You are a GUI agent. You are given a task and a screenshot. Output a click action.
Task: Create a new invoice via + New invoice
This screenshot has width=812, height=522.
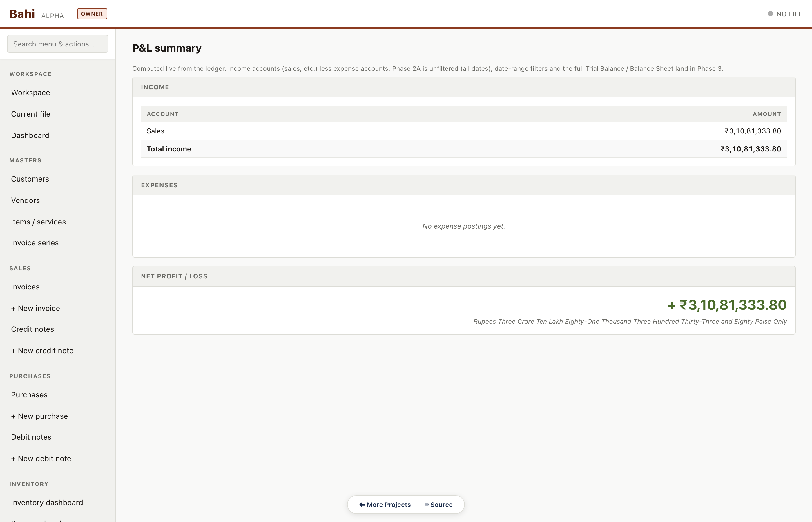35,308
